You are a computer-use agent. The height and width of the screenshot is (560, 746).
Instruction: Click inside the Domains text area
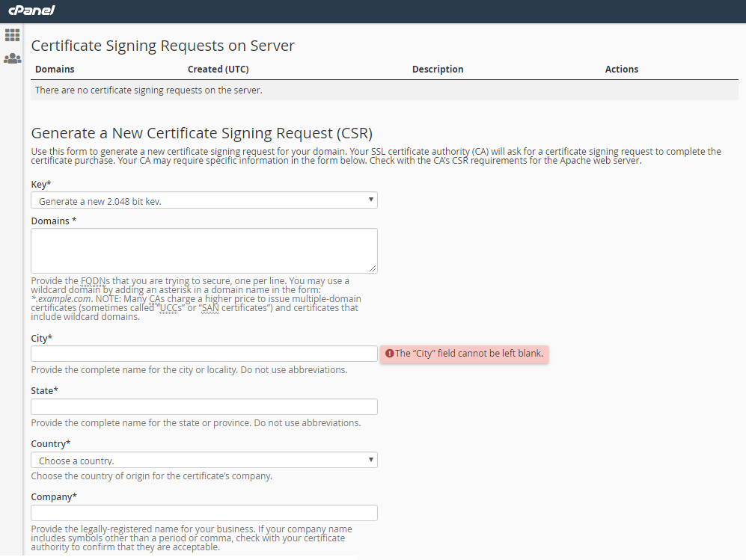[x=204, y=250]
